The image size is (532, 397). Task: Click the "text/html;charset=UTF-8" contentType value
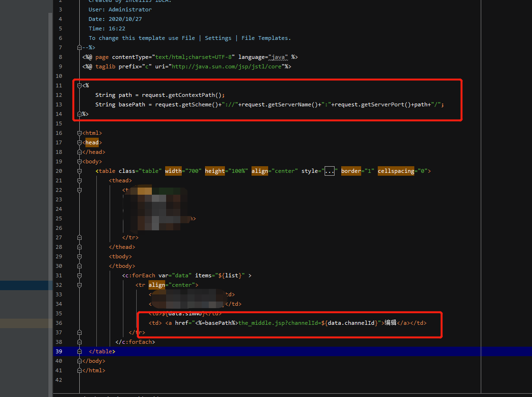click(x=194, y=57)
